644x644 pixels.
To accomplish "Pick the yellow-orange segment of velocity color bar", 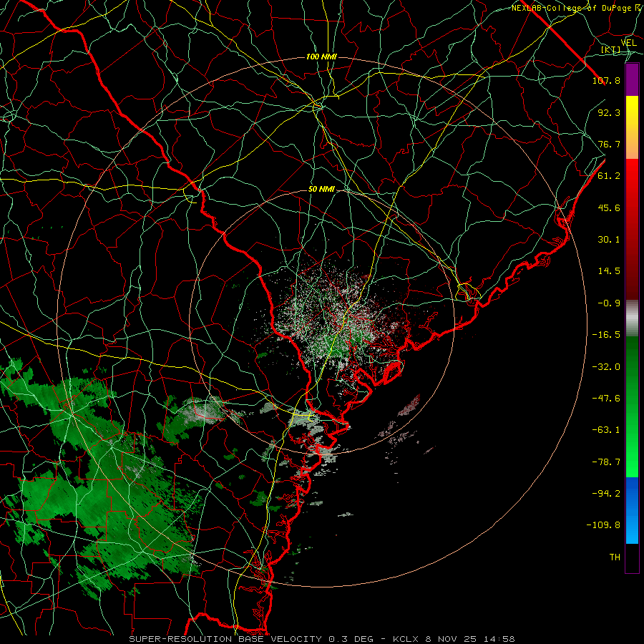I will pos(632,127).
